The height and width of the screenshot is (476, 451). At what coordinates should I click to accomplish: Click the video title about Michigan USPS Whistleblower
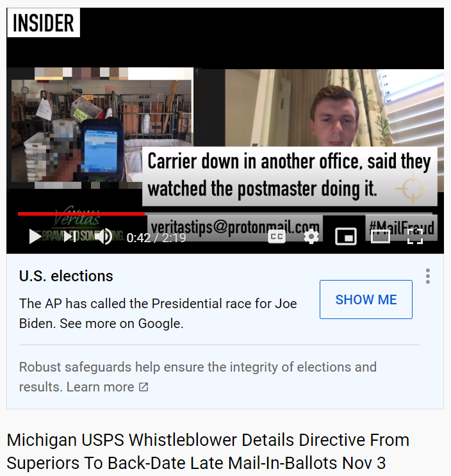(208, 452)
